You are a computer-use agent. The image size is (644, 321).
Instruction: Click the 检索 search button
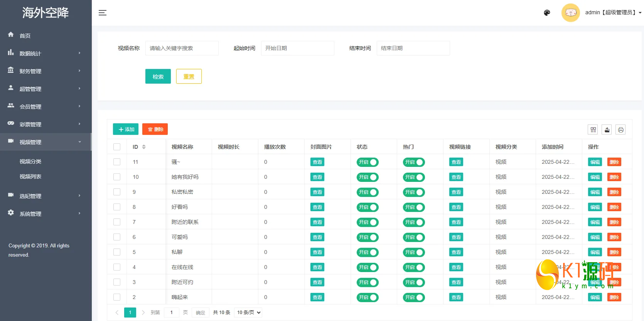[x=158, y=76]
